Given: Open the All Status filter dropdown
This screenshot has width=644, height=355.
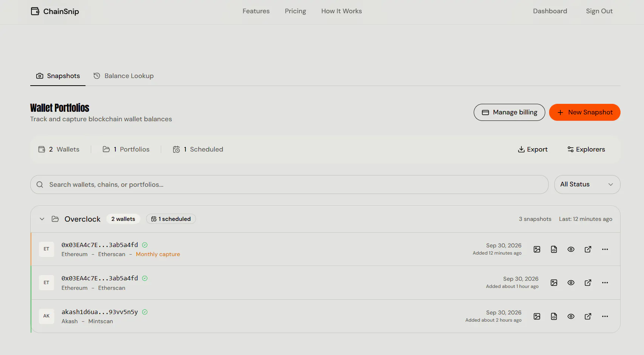Looking at the screenshot, I should [x=587, y=185].
